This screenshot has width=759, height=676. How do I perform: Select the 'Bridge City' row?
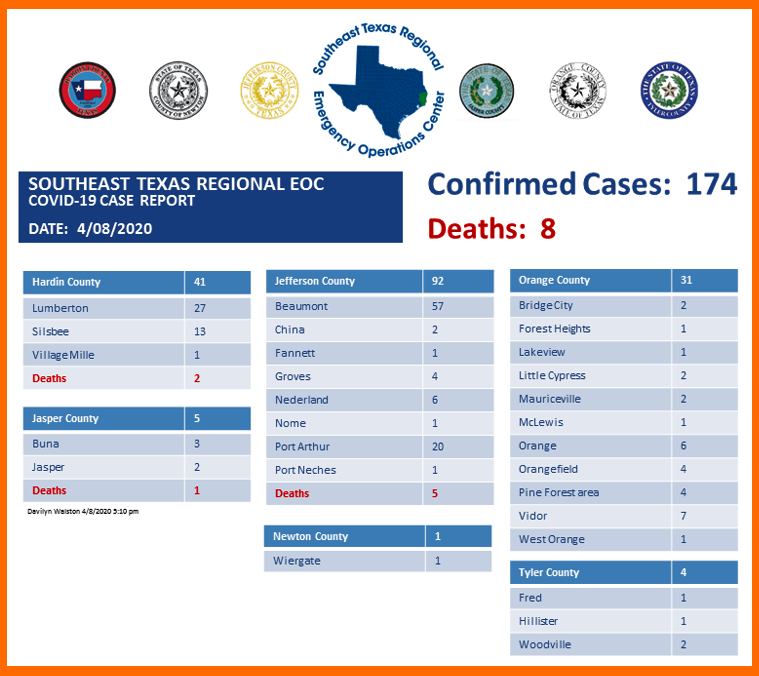click(624, 305)
